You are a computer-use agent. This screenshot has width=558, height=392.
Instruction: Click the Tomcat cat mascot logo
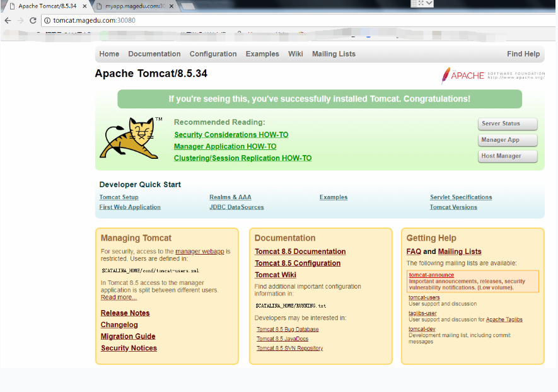130,138
